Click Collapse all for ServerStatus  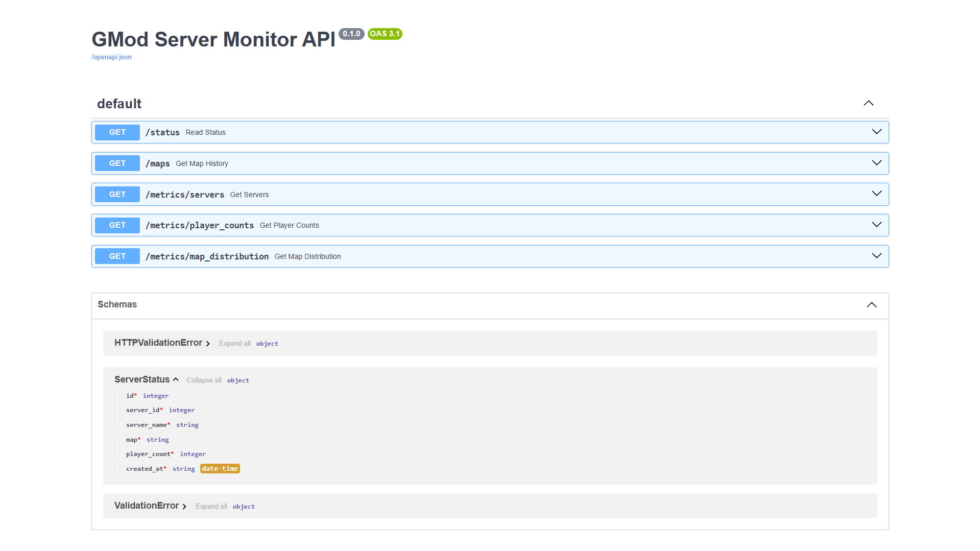(204, 380)
